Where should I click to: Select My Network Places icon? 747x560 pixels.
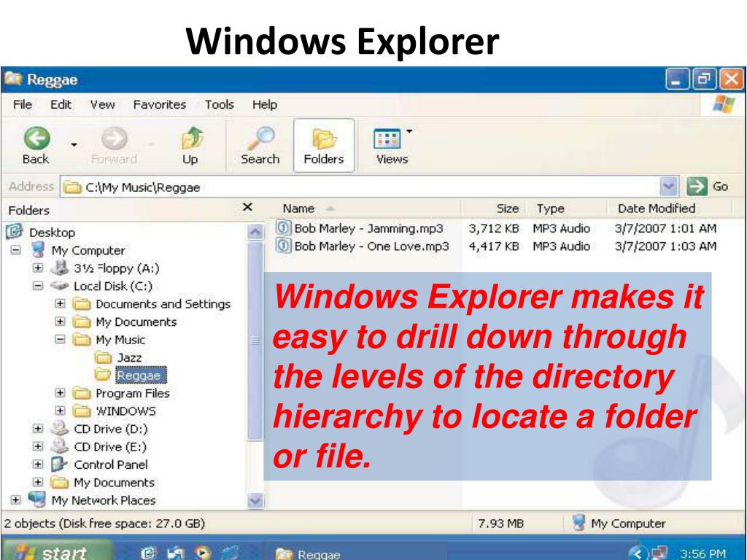click(x=37, y=499)
